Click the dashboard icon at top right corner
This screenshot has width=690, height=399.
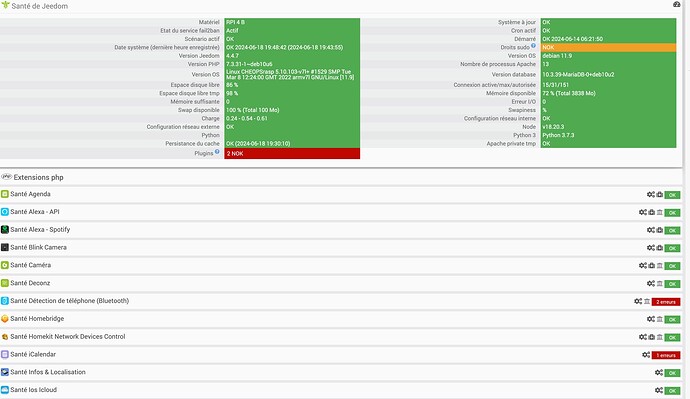pyautogui.click(x=676, y=4)
